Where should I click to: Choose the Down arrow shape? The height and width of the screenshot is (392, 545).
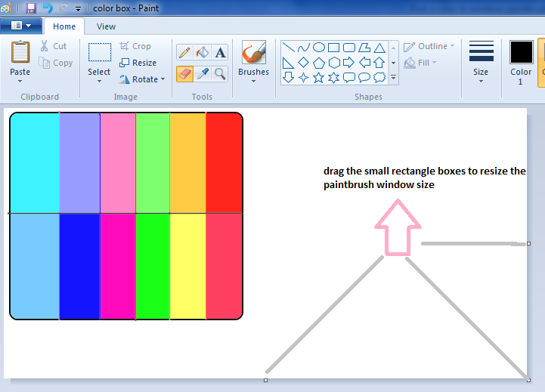pos(288,77)
